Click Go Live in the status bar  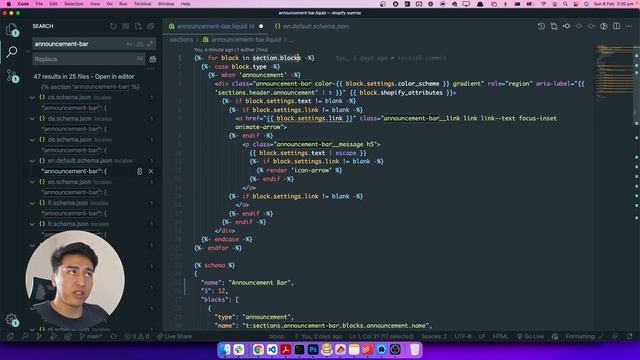530,337
